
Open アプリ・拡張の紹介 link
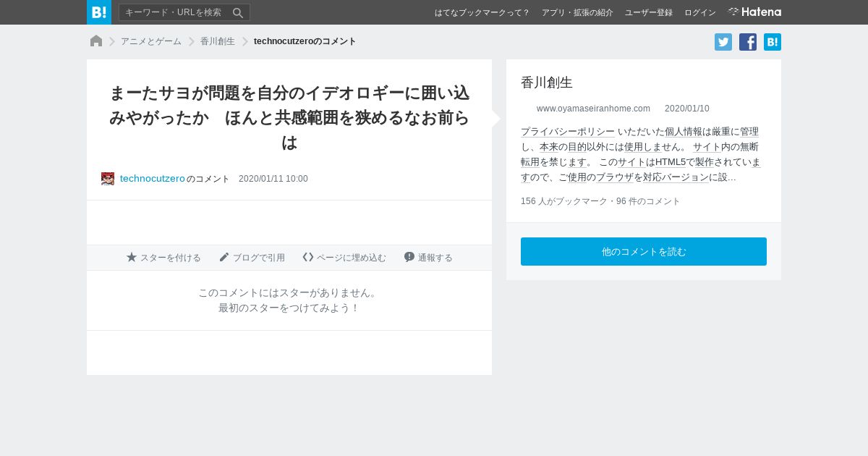click(x=577, y=12)
